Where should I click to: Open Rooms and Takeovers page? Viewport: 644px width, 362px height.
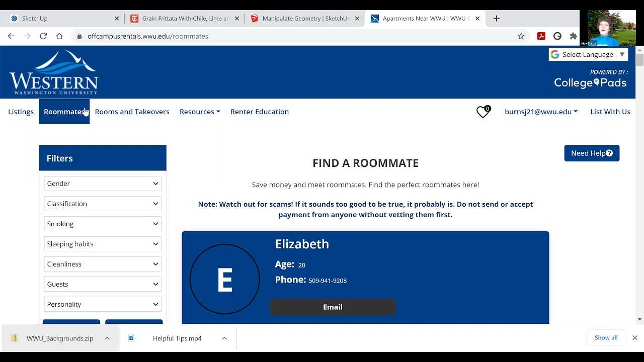(x=132, y=112)
